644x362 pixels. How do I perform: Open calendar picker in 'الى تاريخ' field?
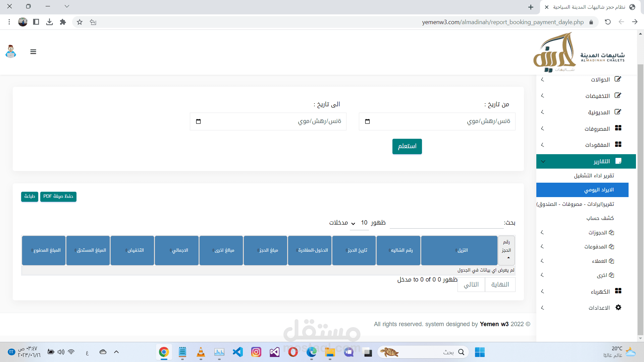pyautogui.click(x=198, y=121)
